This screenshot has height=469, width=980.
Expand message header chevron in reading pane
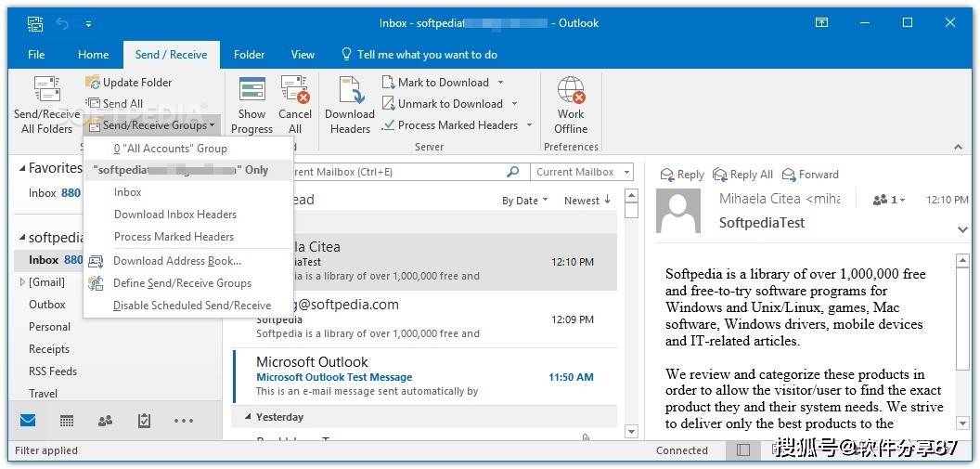point(962,229)
